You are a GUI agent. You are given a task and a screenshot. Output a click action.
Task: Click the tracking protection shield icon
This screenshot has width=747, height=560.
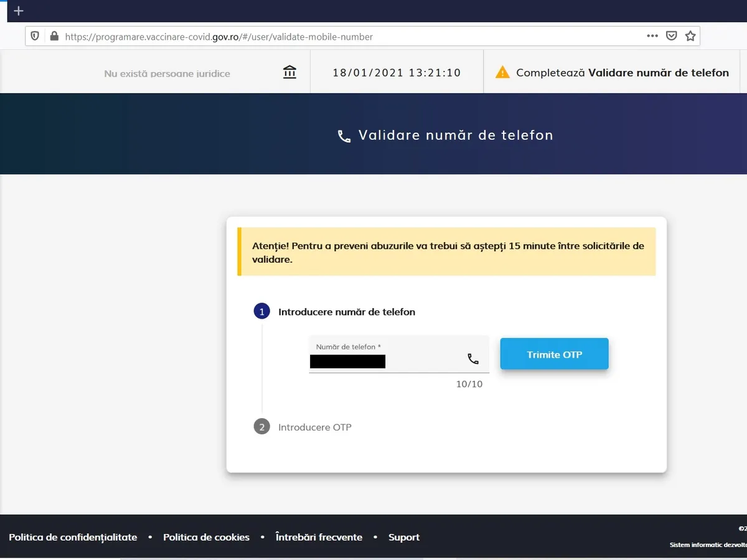tap(35, 36)
